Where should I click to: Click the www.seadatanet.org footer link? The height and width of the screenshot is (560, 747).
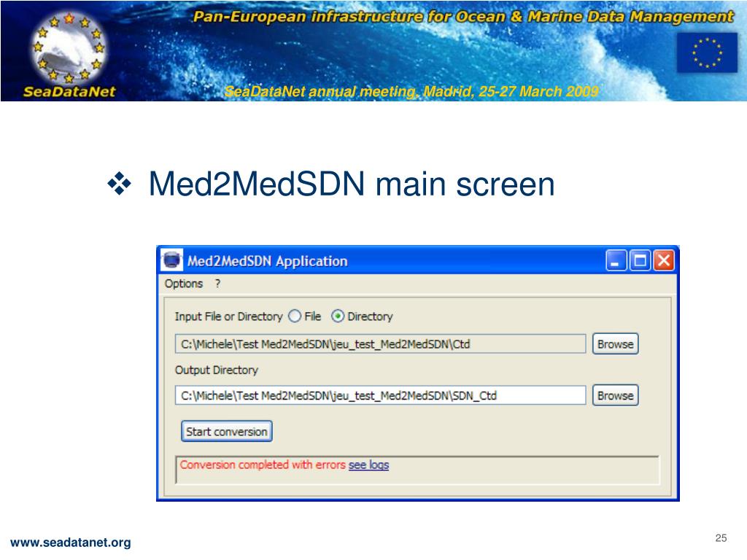(71, 542)
